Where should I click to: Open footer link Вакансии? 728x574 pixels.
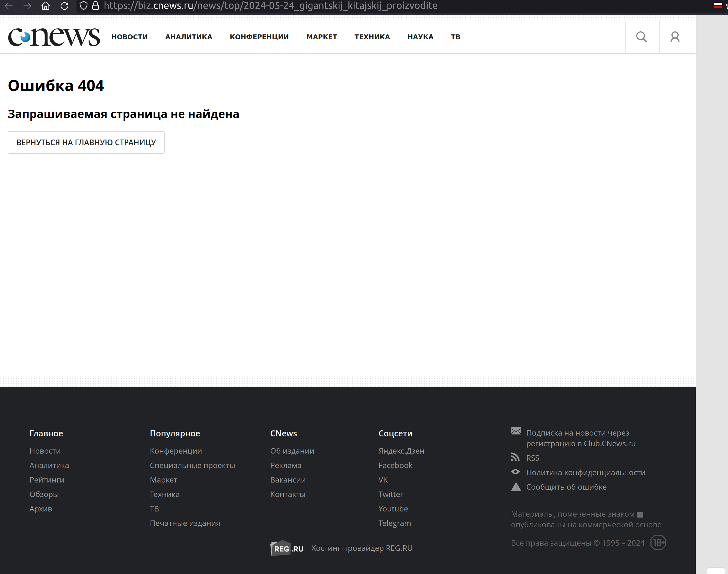[x=288, y=480]
